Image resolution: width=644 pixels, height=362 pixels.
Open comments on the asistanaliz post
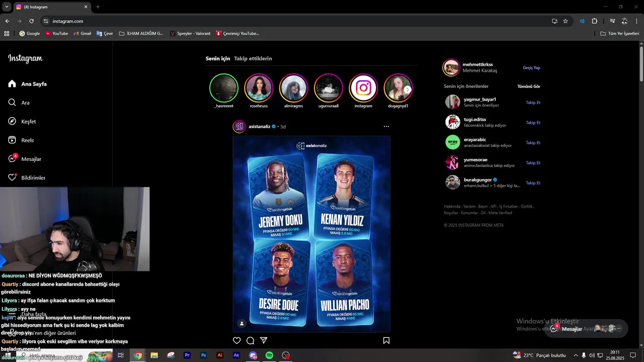(x=250, y=340)
